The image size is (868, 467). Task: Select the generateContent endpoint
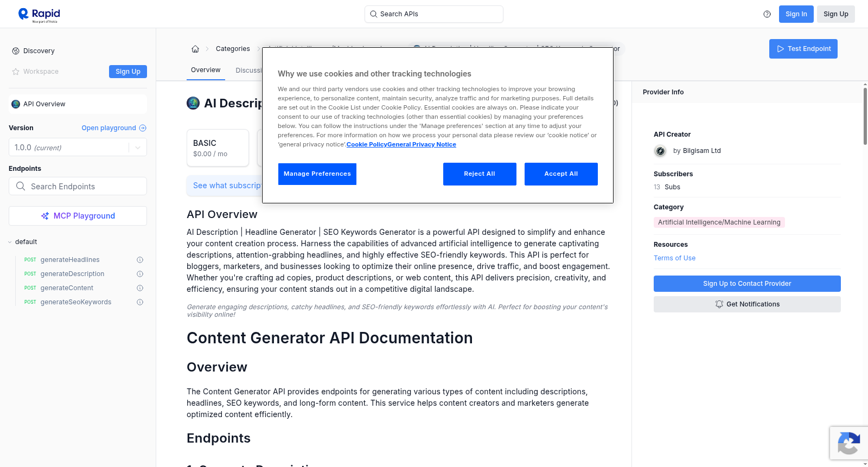(x=67, y=288)
